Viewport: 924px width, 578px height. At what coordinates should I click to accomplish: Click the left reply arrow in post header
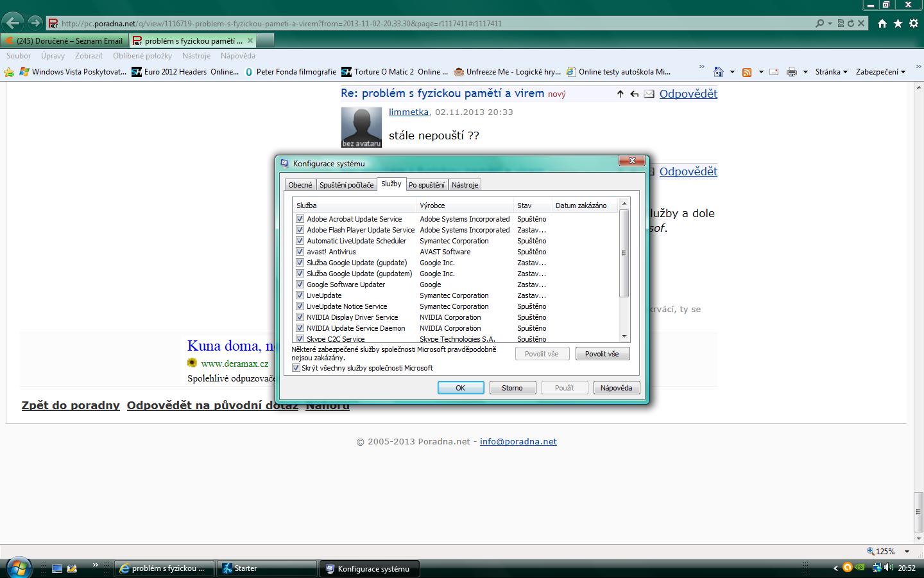click(634, 94)
